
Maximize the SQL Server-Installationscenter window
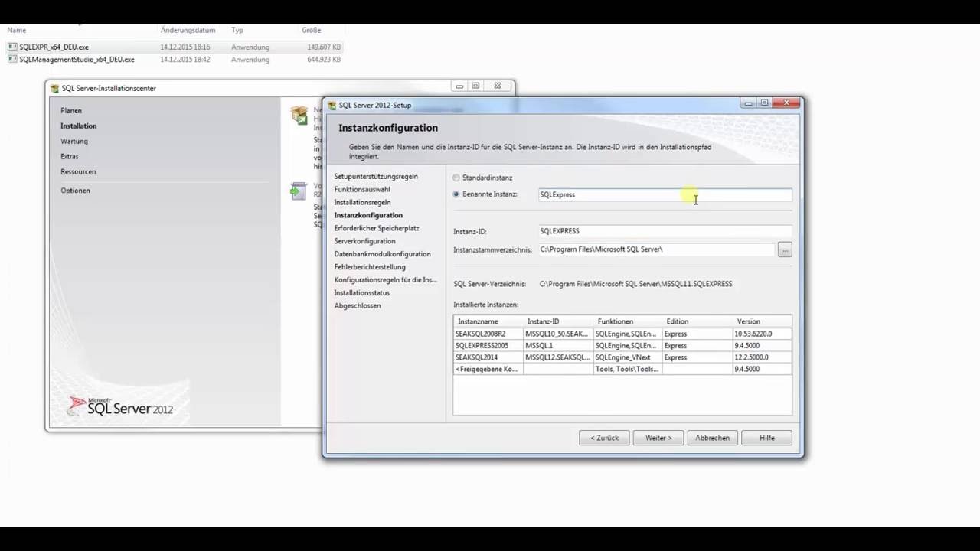tap(475, 86)
